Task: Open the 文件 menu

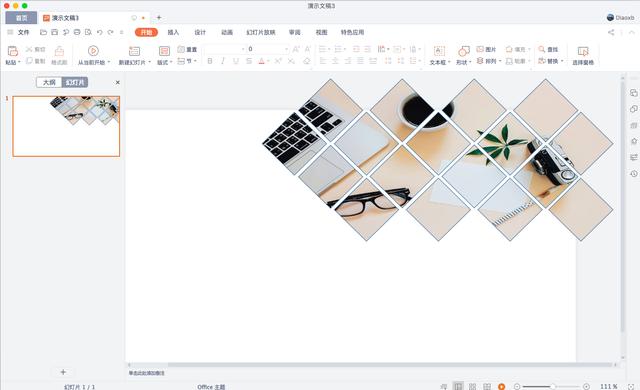Action: point(23,32)
